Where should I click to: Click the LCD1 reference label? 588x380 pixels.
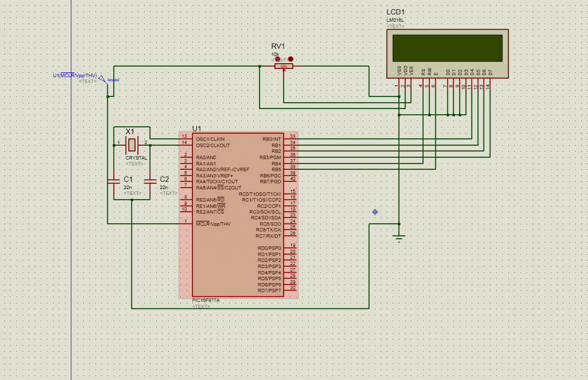(x=396, y=12)
